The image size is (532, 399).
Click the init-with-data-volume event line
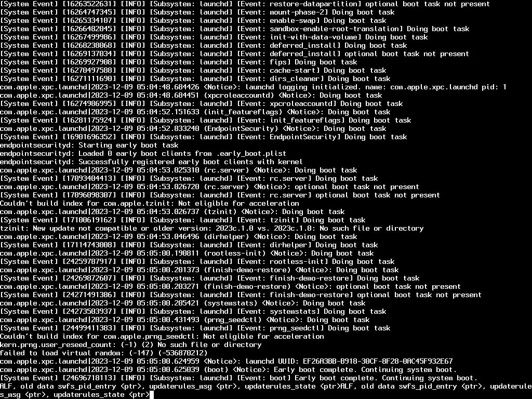point(214,37)
